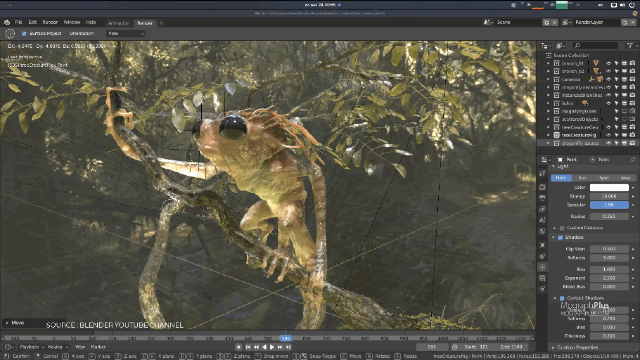Open the View Layer properties tab icon

(x=542, y=209)
